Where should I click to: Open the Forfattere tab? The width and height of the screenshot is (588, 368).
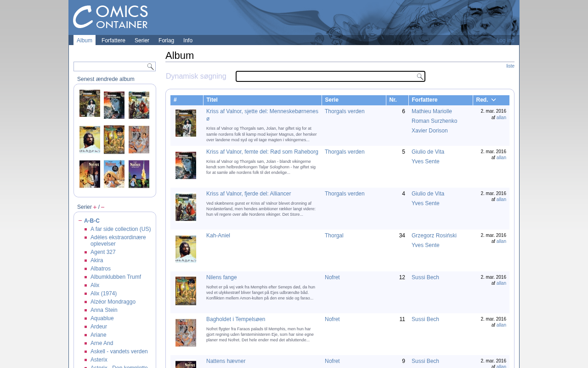[113, 40]
